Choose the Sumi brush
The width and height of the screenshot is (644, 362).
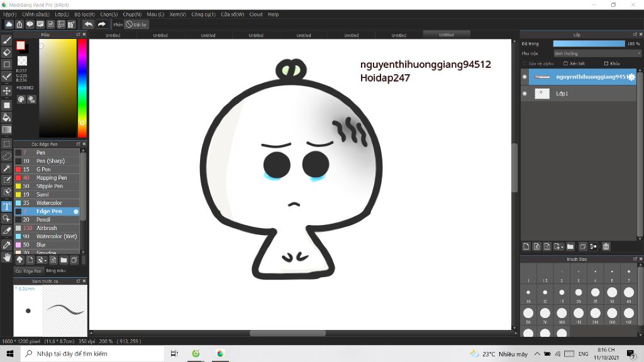47,195
